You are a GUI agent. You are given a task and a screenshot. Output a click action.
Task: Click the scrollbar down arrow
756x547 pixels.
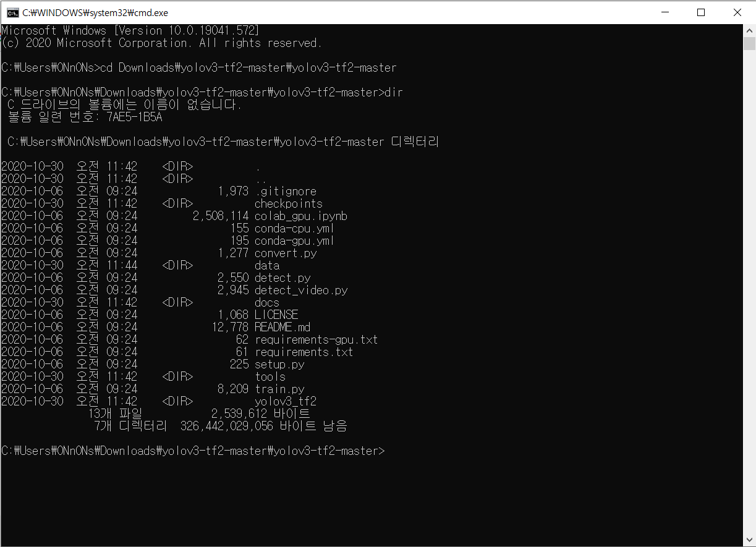pyautogui.click(x=749, y=540)
